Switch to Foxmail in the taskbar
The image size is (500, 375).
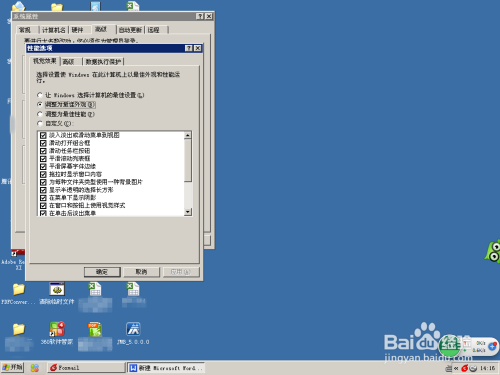87,368
